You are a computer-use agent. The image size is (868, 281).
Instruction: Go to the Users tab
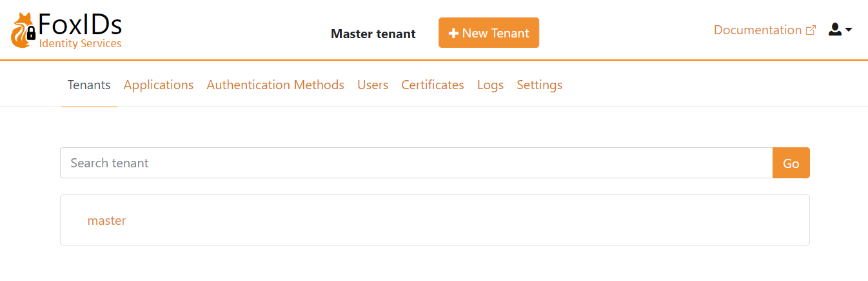click(373, 85)
